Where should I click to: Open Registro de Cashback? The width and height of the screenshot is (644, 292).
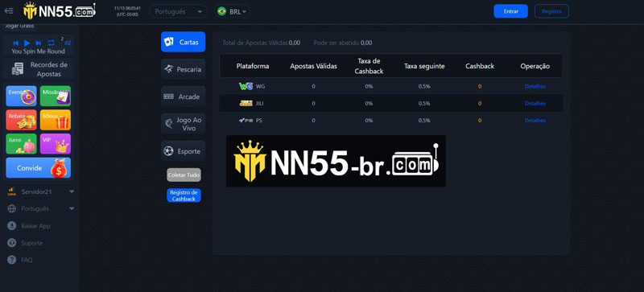click(x=184, y=195)
